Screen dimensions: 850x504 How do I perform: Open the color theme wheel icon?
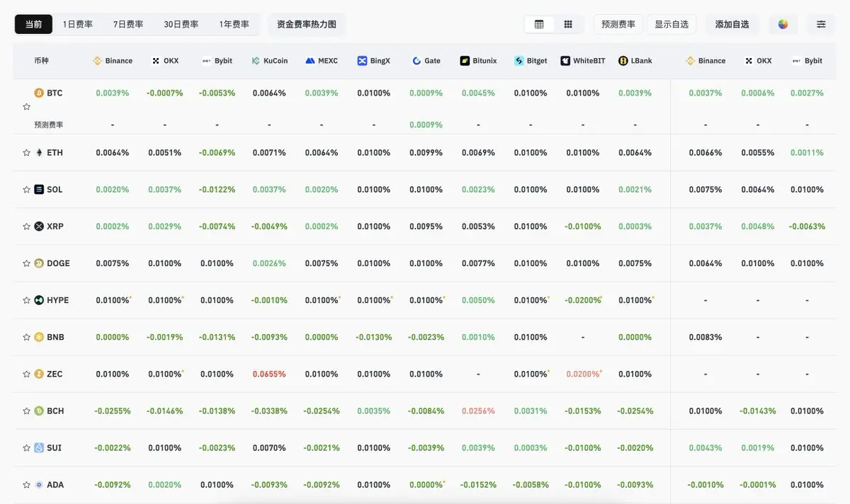click(783, 24)
